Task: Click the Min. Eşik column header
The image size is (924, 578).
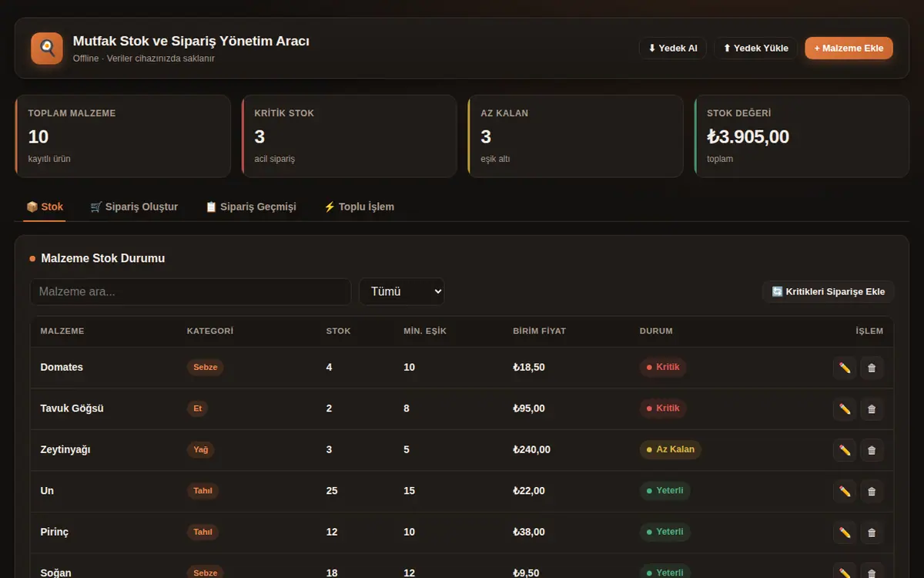Action: (425, 331)
